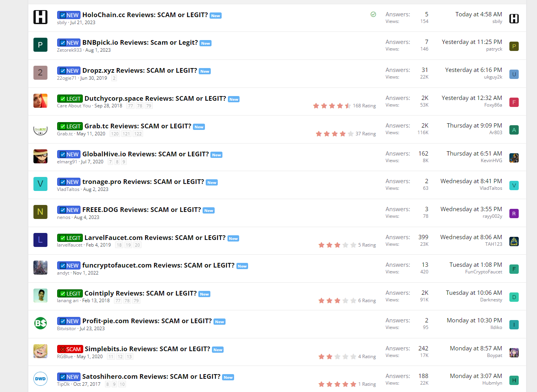
Task: Open nenos's olive N avatar
Action: 40,212
